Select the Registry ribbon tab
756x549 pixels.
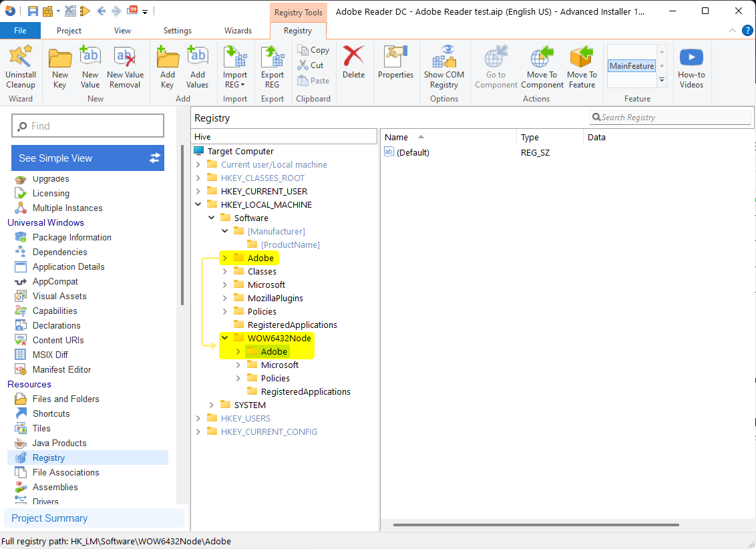click(x=298, y=30)
